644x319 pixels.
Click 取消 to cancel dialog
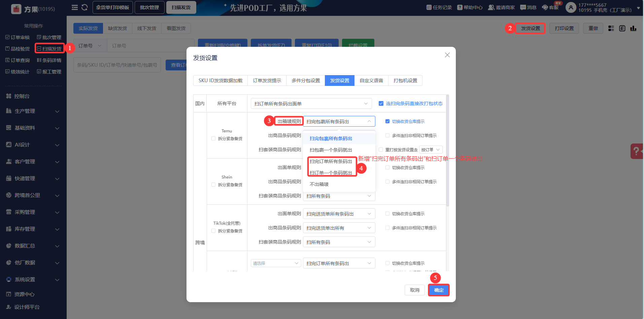(x=415, y=290)
